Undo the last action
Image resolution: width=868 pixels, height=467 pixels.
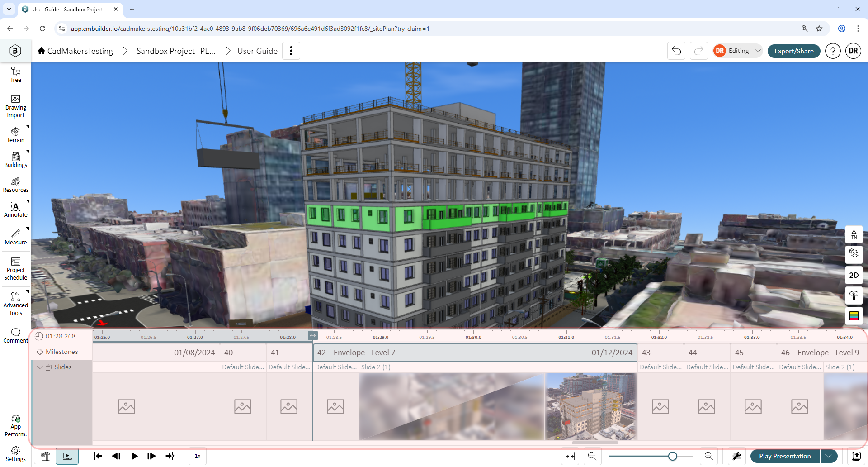coord(676,51)
